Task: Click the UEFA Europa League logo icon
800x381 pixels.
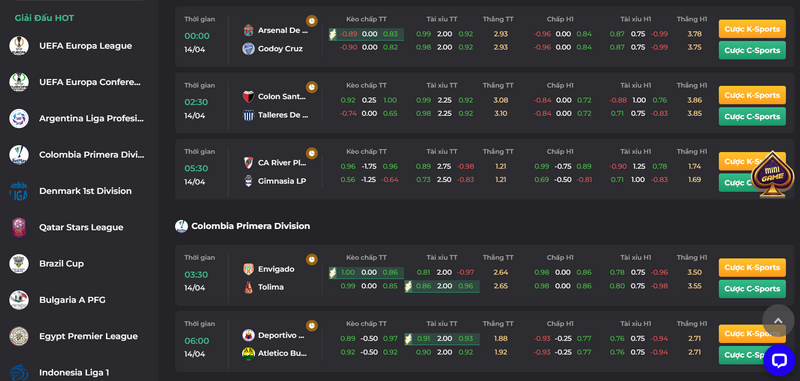Action: pyautogui.click(x=19, y=46)
